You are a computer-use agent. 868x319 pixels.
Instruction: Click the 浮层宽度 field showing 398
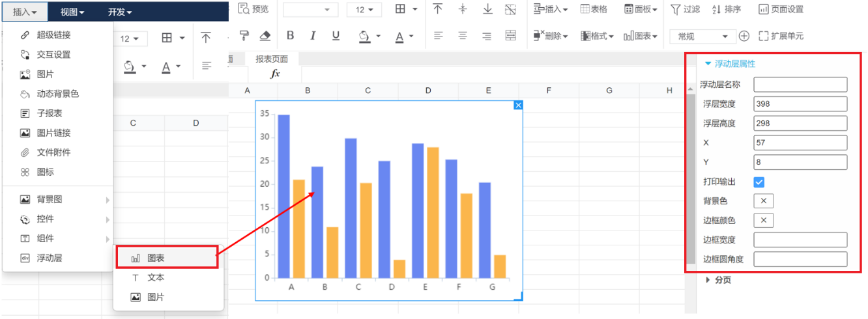[x=800, y=104]
